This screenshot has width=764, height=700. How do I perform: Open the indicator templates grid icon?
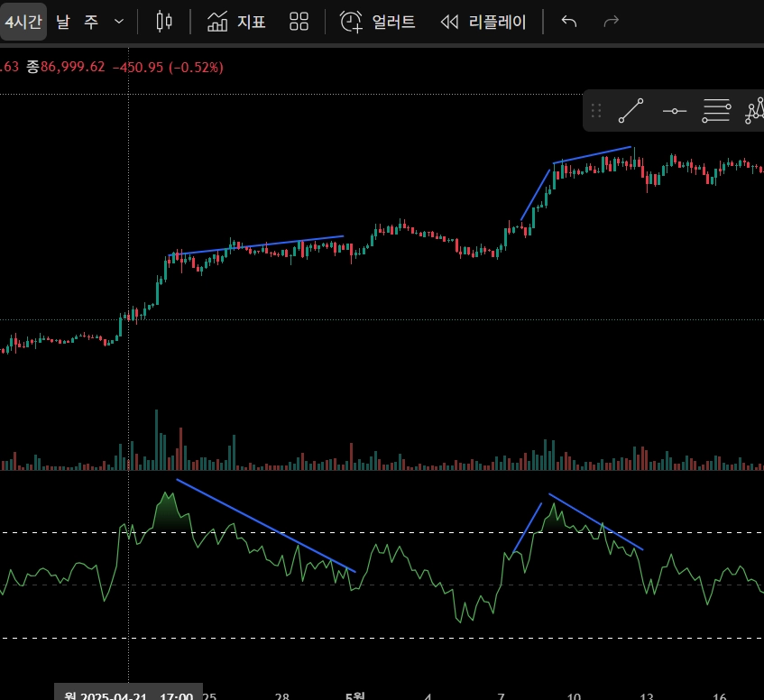pos(299,22)
